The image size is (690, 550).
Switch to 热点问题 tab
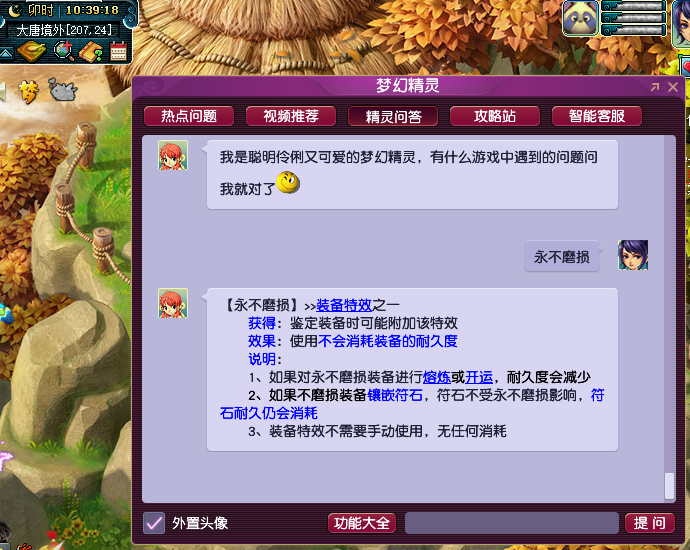pos(189,116)
